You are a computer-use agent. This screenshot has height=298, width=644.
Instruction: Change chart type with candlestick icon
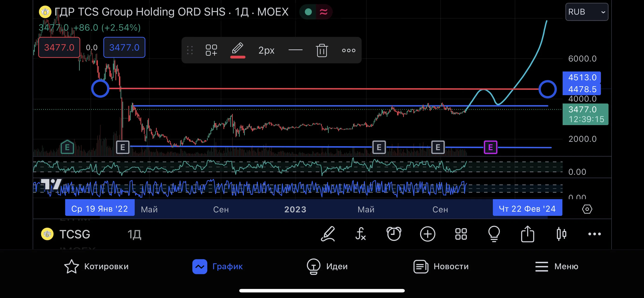pyautogui.click(x=561, y=234)
